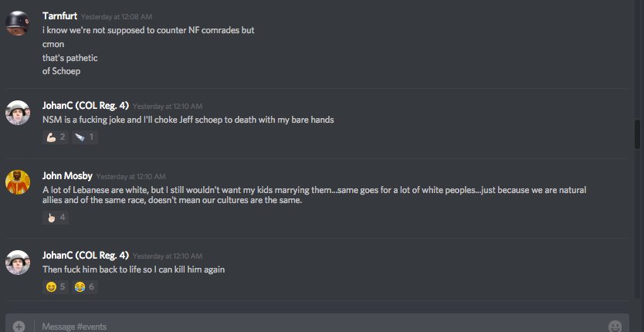
Task: Open the plus attachment upload button
Action: tap(19, 327)
